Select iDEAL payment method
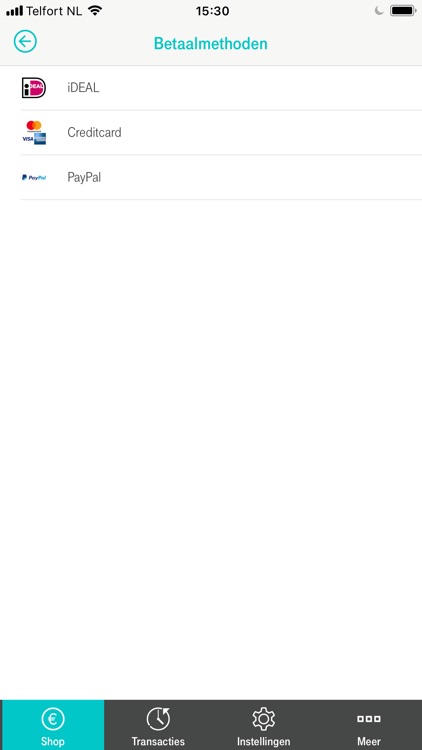Screen dimensions: 422x750 coord(221,88)
